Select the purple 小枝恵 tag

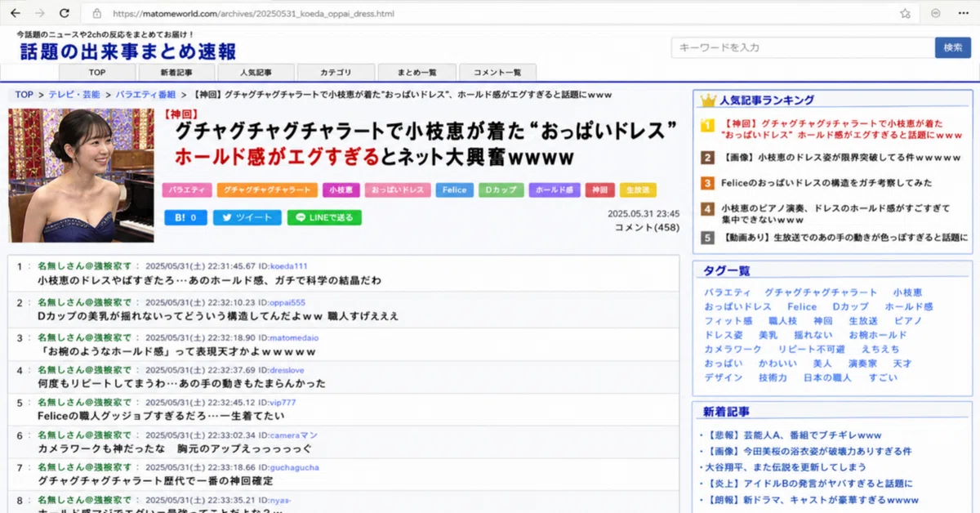coord(341,190)
